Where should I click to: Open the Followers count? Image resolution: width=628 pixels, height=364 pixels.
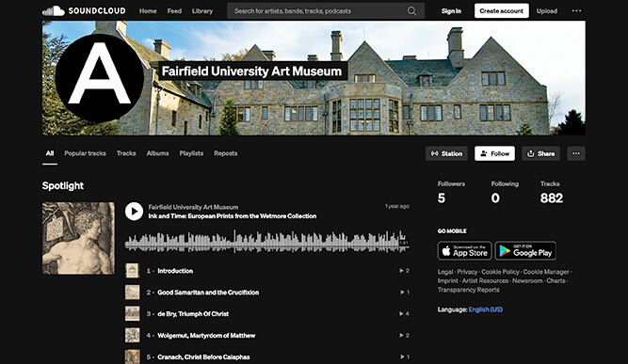451,193
